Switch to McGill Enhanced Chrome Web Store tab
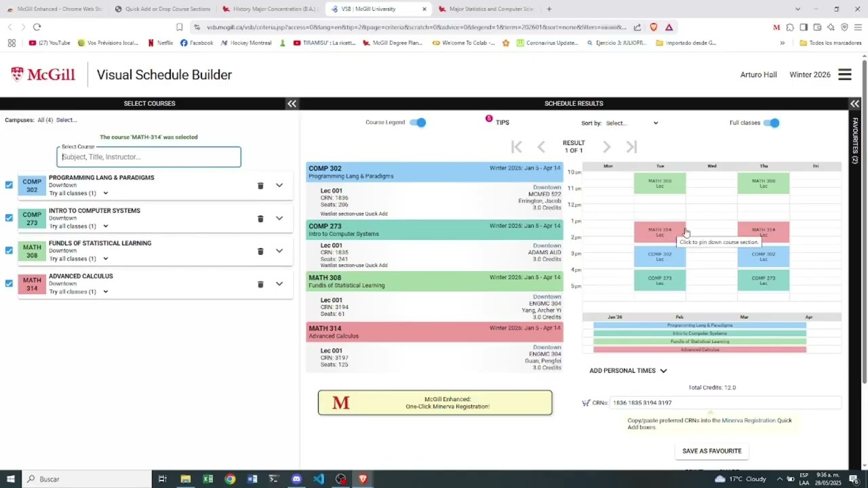 pos(54,9)
